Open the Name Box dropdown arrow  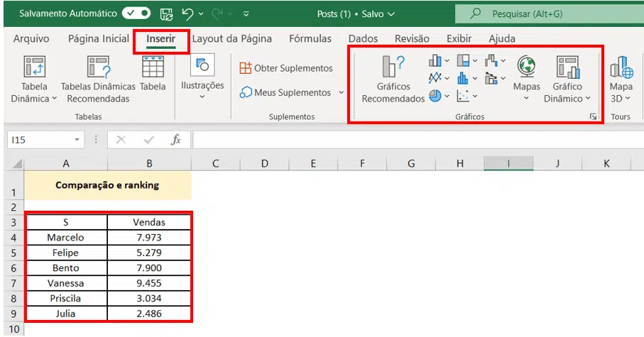point(77,140)
